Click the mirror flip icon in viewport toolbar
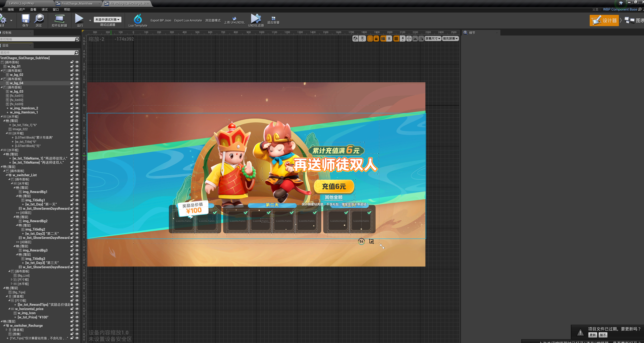This screenshot has height=343, width=644. [421, 39]
